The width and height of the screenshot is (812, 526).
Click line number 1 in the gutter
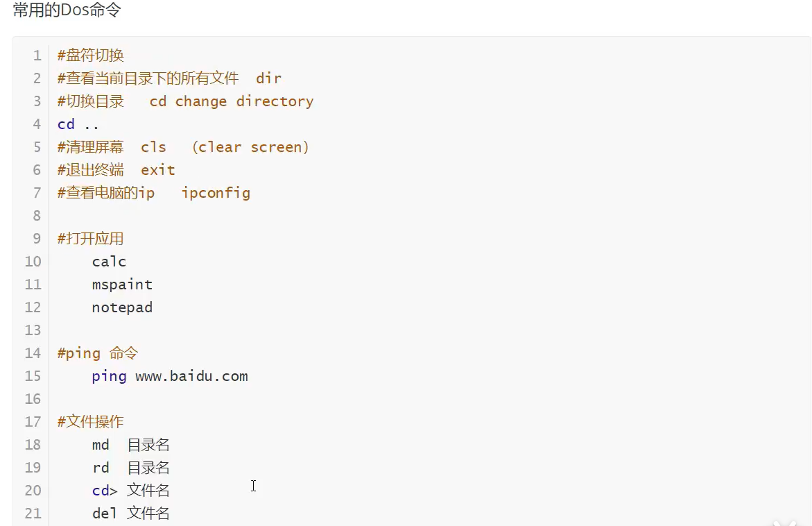tap(37, 56)
